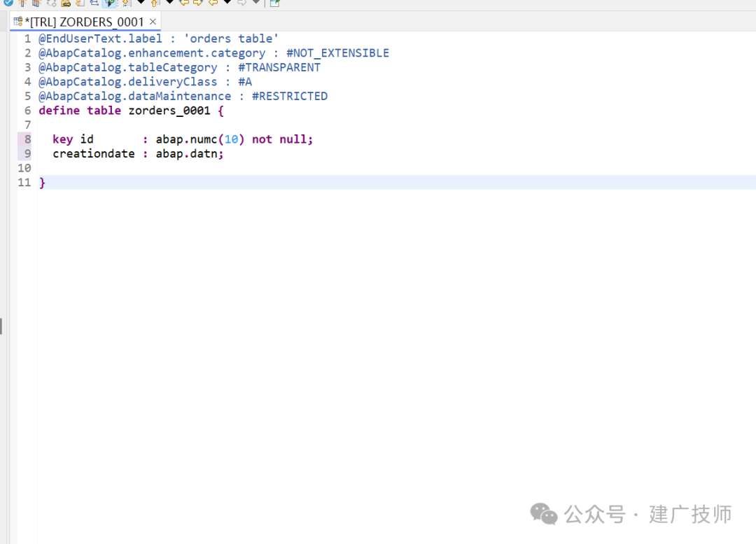Click line number 8 in the ruler

pos(28,139)
